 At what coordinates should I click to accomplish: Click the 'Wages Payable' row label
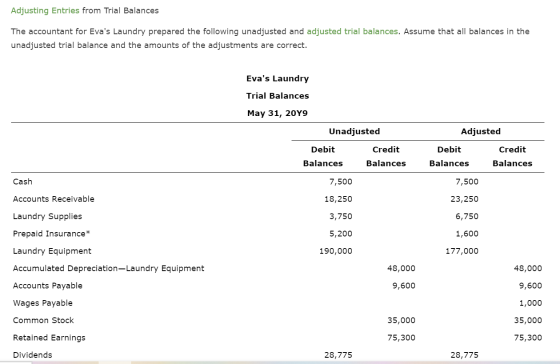click(43, 303)
